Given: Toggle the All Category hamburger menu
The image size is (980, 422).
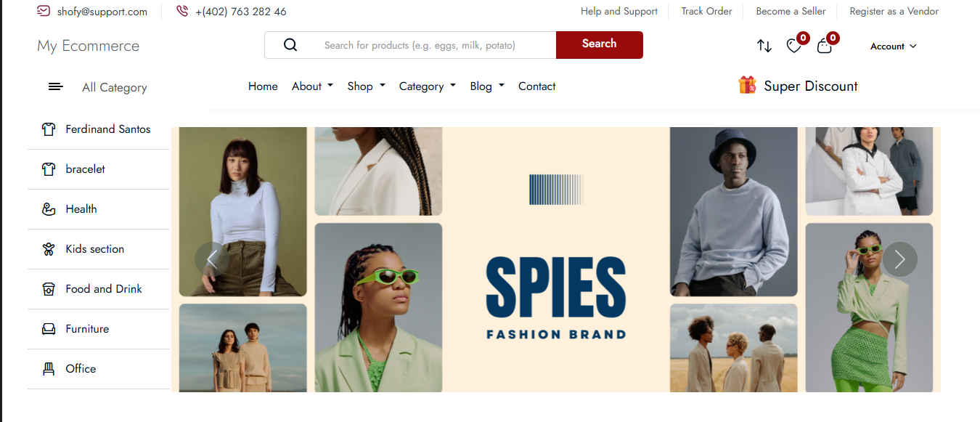Looking at the screenshot, I should coord(55,87).
